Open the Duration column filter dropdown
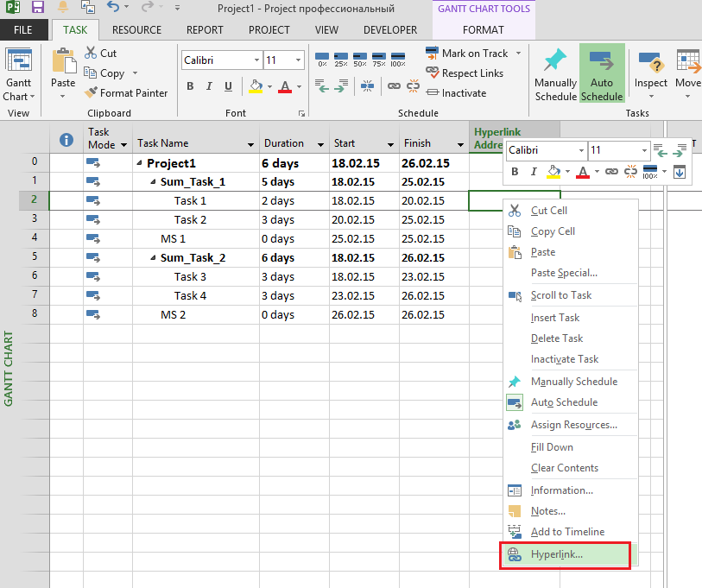The width and height of the screenshot is (702, 588). [320, 144]
